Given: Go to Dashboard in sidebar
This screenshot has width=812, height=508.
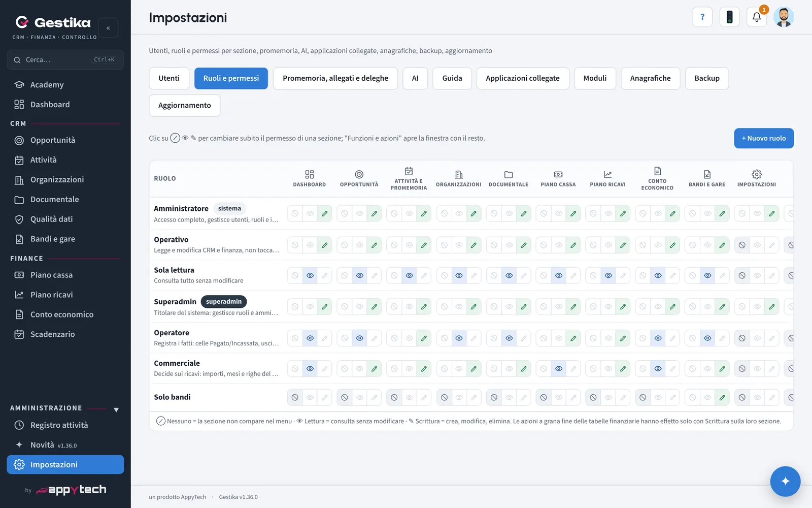Looking at the screenshot, I should click(x=65, y=104).
